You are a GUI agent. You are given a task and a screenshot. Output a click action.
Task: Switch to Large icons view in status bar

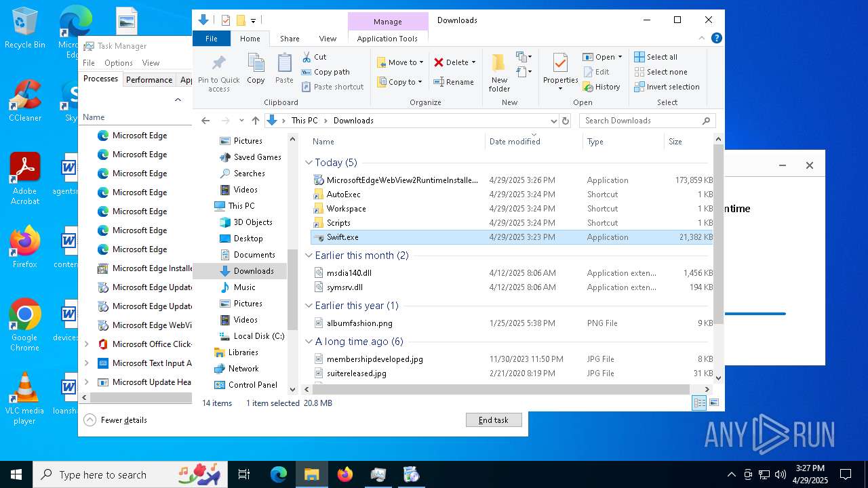(713, 403)
